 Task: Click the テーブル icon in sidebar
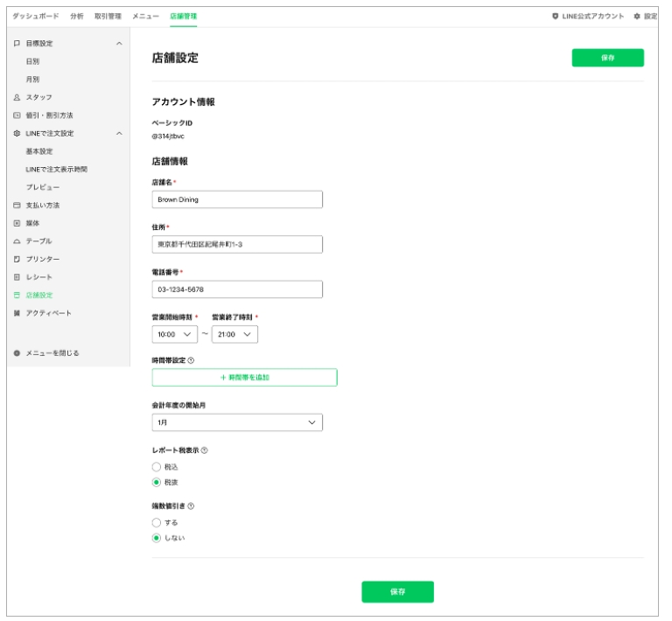(x=17, y=241)
